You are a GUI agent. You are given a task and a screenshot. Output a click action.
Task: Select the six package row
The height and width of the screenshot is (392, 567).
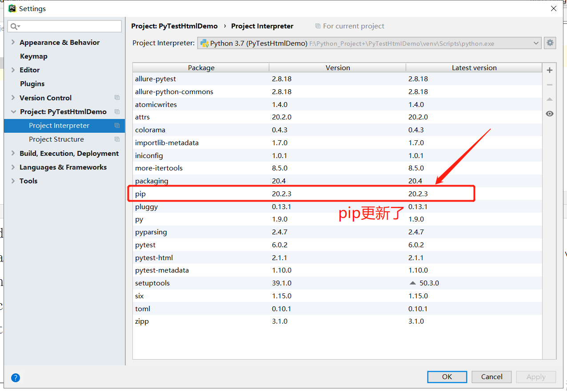[x=337, y=296]
